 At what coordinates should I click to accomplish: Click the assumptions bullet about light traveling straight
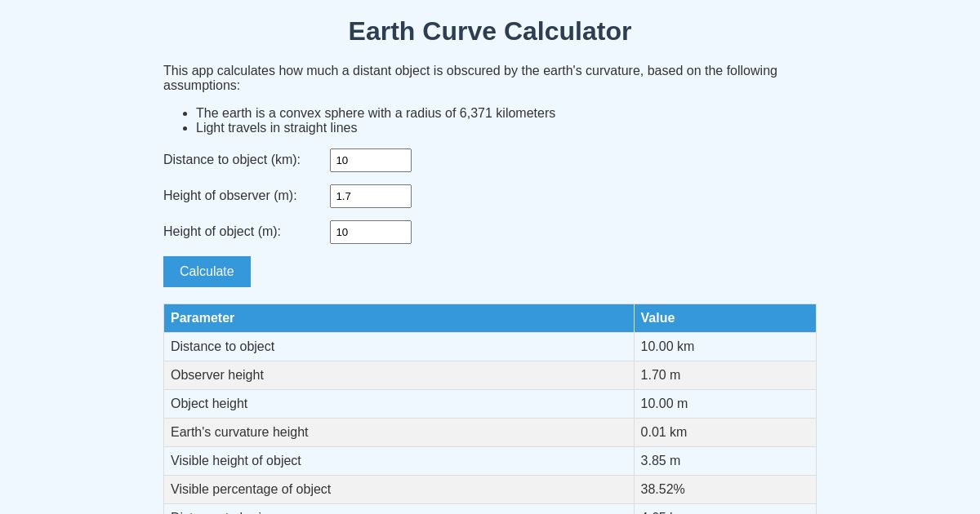(x=276, y=127)
